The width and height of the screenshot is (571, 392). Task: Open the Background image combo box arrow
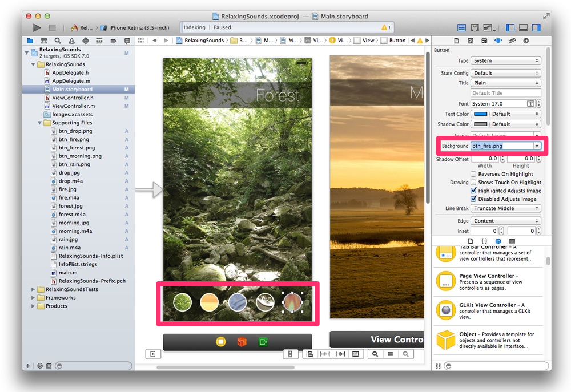[x=537, y=146]
